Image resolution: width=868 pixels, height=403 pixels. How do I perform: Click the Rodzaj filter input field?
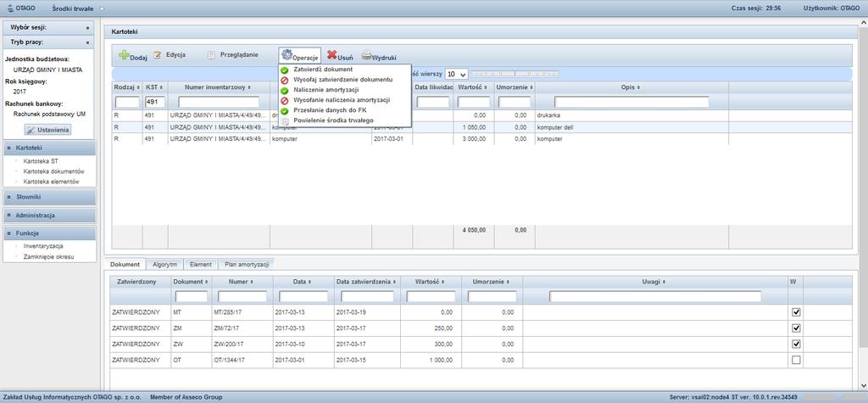(x=127, y=102)
